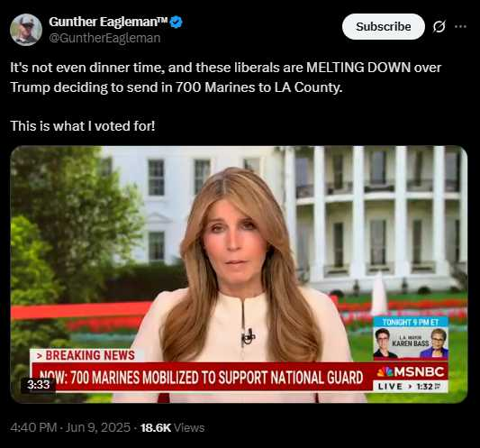Visit the @GuntherEagleman handle link
This screenshot has height=448, width=480.
click(104, 38)
